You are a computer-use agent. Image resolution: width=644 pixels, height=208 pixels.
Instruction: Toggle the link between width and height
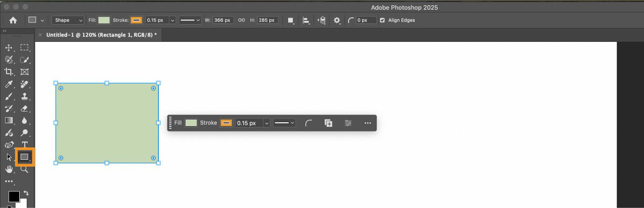click(x=241, y=20)
